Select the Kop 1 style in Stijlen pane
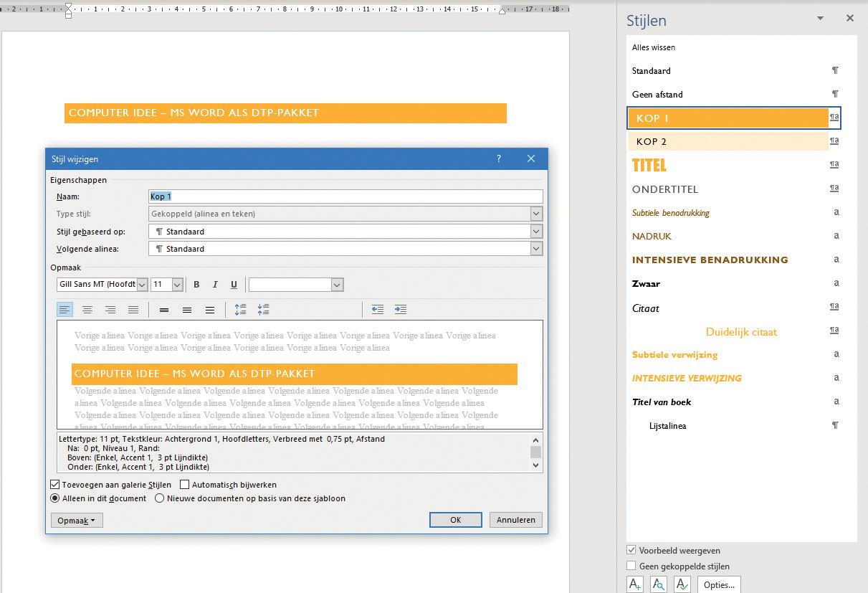 click(734, 118)
